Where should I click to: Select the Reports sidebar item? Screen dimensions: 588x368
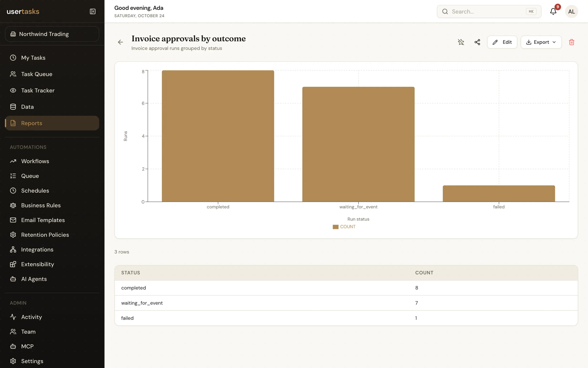point(52,123)
